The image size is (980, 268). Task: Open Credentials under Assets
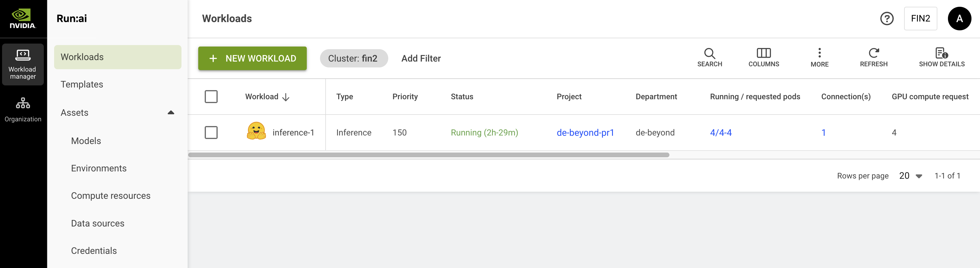pos(94,251)
